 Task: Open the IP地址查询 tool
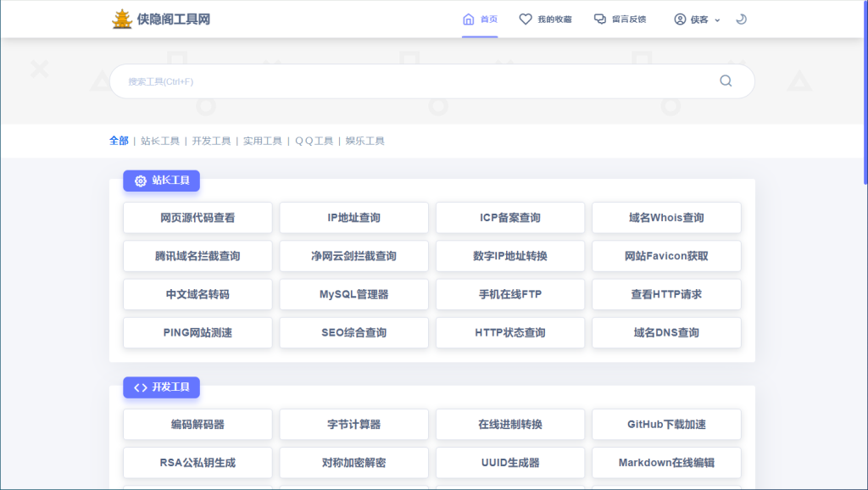[353, 218]
